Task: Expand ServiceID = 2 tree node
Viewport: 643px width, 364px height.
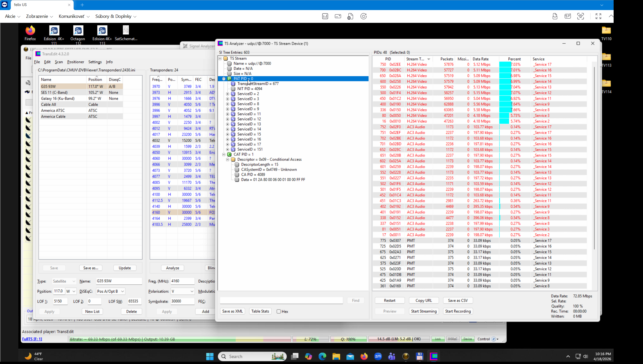Action: point(228,94)
